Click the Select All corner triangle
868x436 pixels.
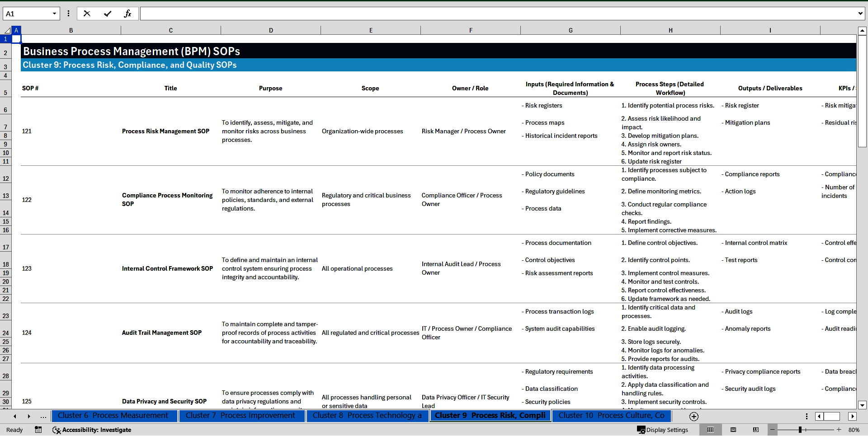pyautogui.click(x=7, y=30)
